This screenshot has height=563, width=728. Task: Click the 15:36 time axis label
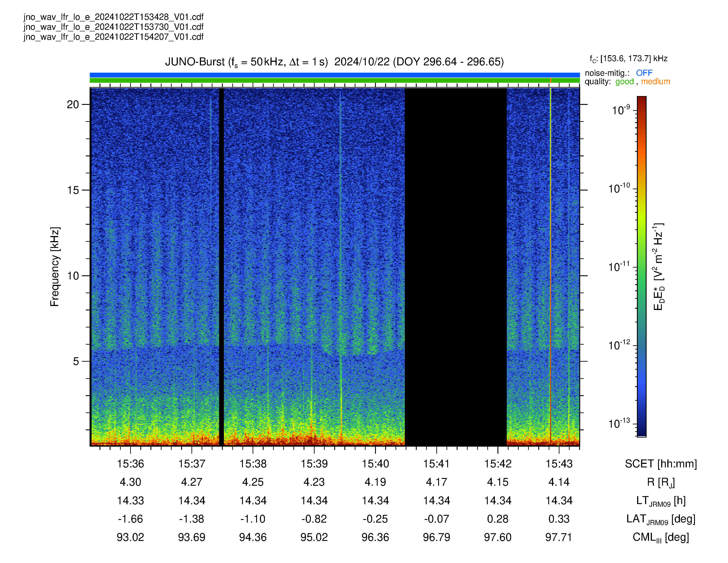(130, 464)
